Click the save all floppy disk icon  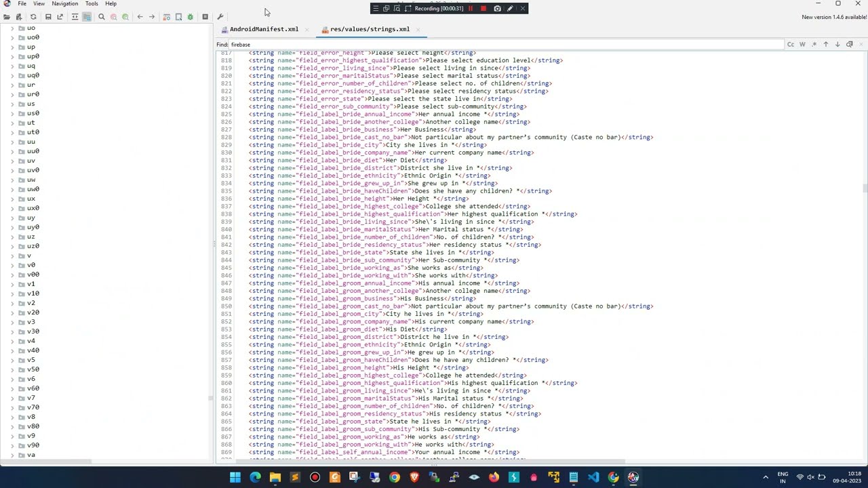pyautogui.click(x=48, y=17)
